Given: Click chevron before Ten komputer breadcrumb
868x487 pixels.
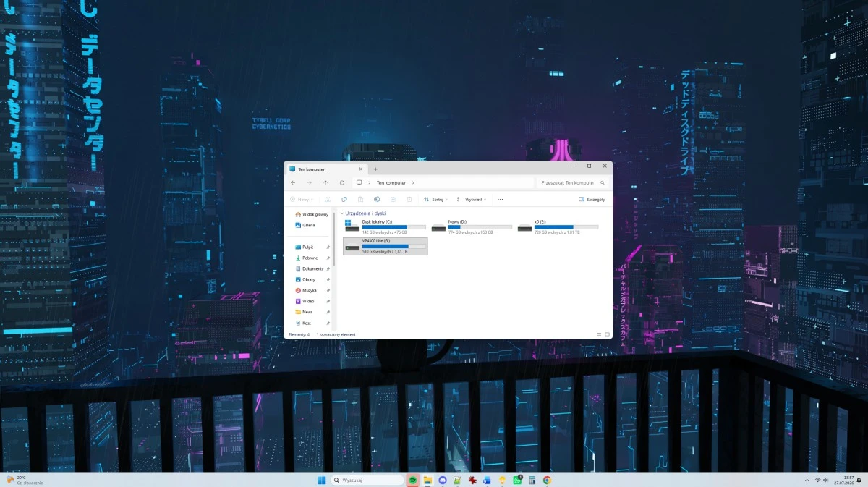Looking at the screenshot, I should (x=369, y=183).
